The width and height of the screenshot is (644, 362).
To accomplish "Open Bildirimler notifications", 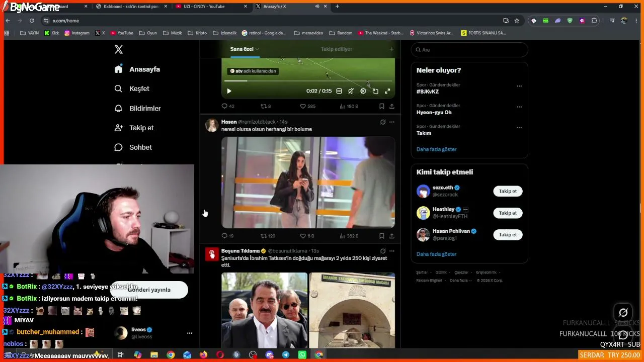I will pos(137,108).
